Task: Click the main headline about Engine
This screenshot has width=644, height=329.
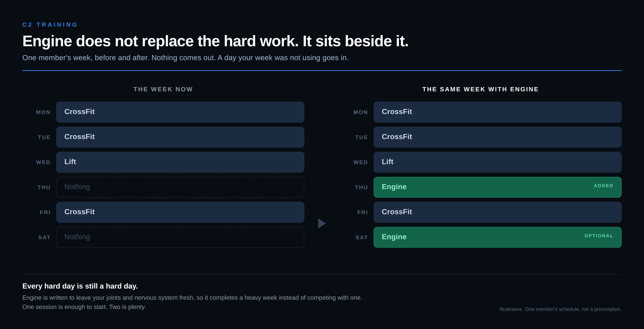Action: point(215,41)
